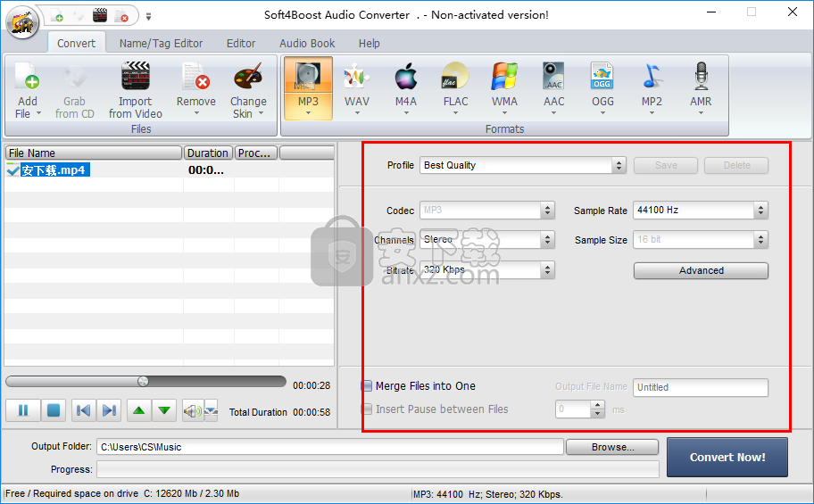Open quick access toolbar customize arrow
The height and width of the screenshot is (504, 814).
[148, 17]
